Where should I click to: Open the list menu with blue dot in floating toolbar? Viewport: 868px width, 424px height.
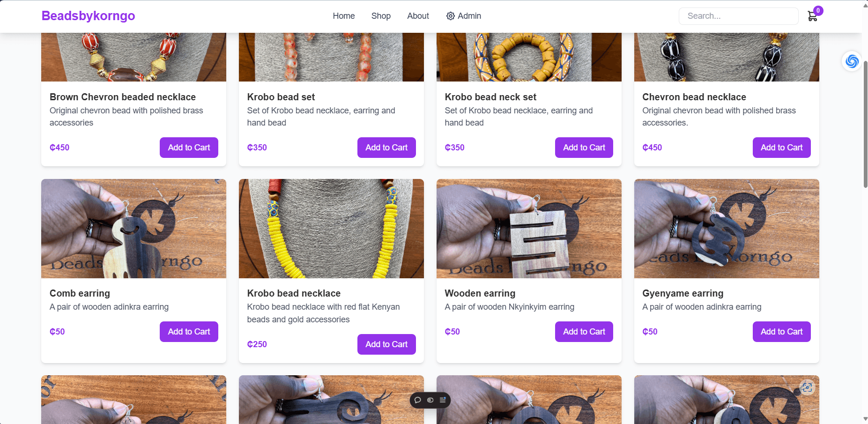coord(442,400)
